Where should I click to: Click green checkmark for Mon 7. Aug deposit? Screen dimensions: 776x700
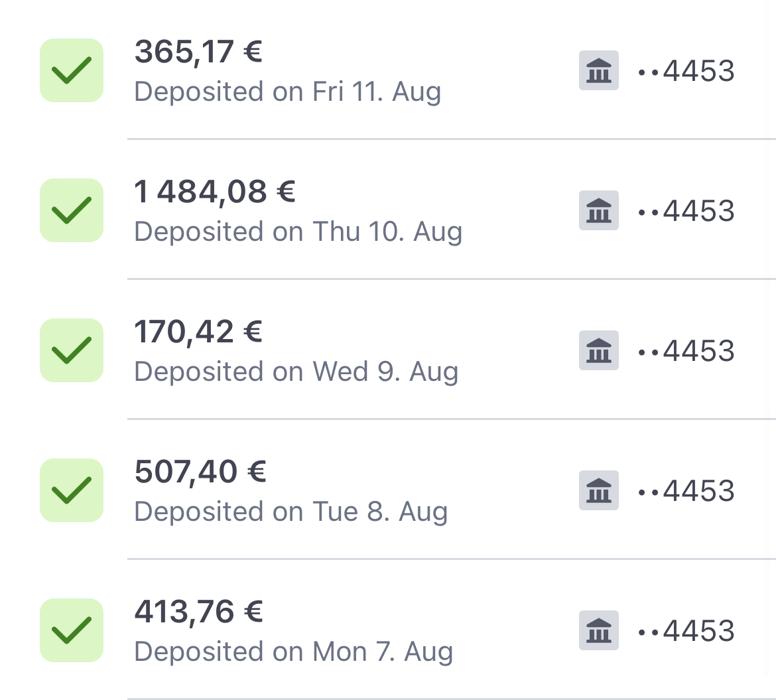72,630
